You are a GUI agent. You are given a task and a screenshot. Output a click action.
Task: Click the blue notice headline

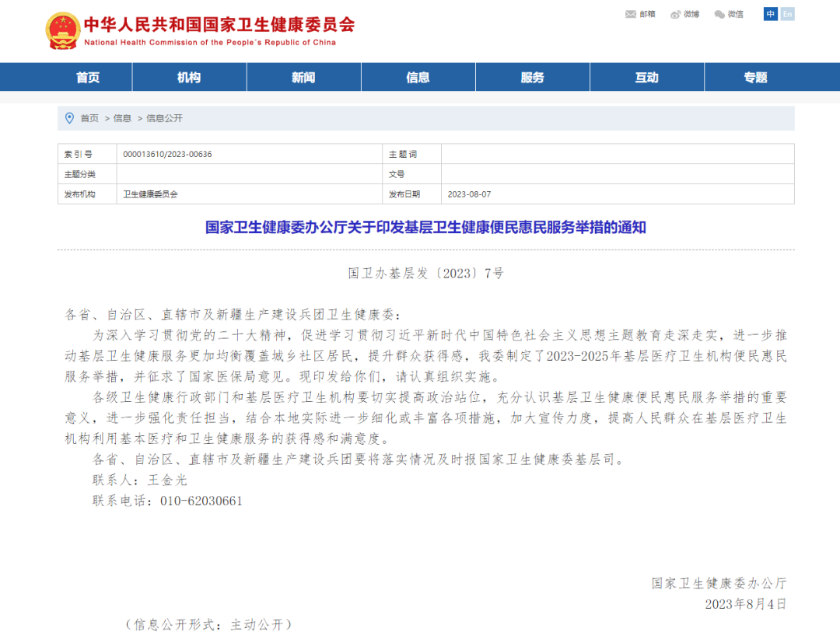pos(426,227)
